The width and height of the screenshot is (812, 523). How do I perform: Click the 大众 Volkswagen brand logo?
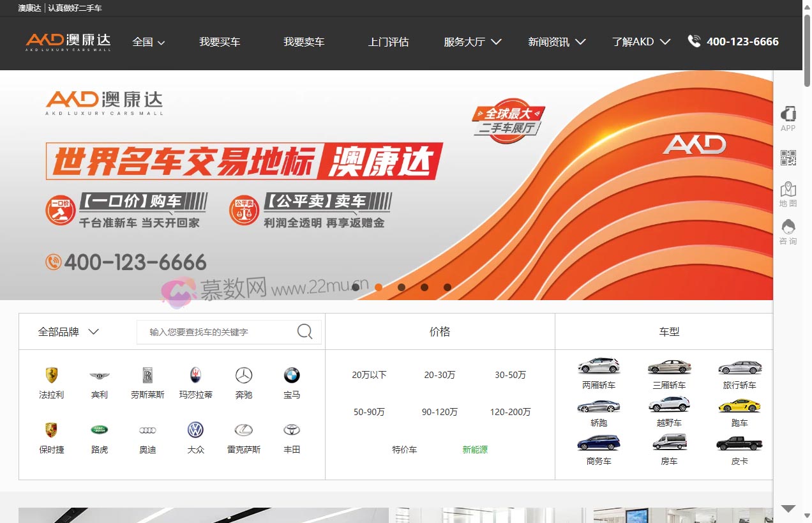click(195, 430)
